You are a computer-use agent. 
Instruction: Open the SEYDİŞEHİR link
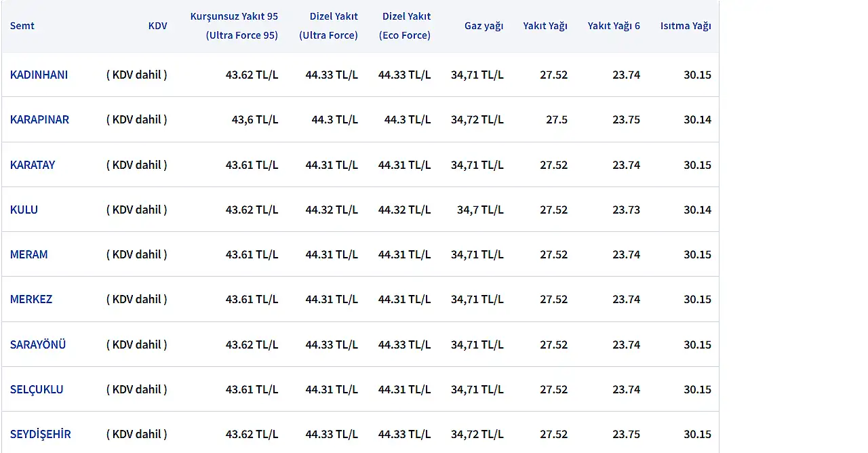click(x=40, y=434)
